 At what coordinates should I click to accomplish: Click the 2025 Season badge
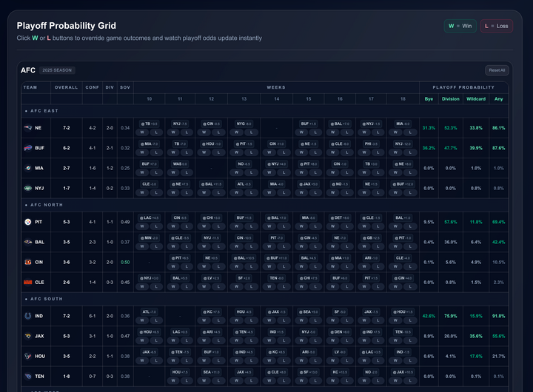(x=57, y=70)
